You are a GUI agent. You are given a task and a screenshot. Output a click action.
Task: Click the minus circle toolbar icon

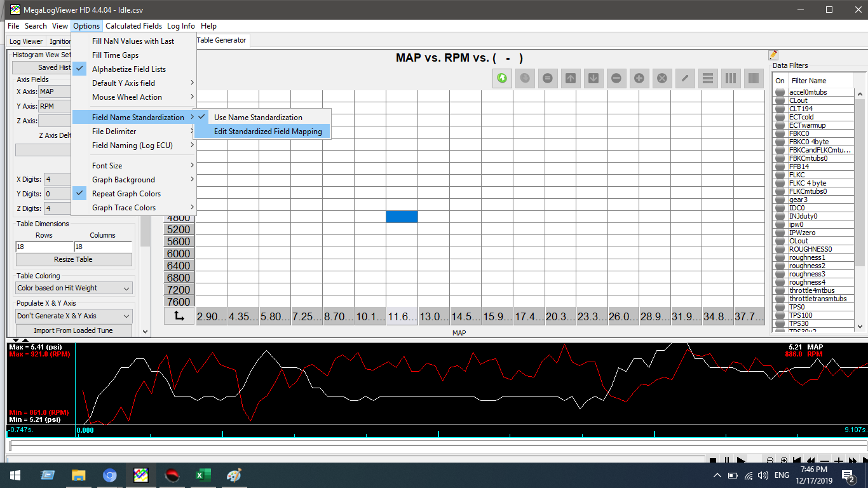coord(616,78)
